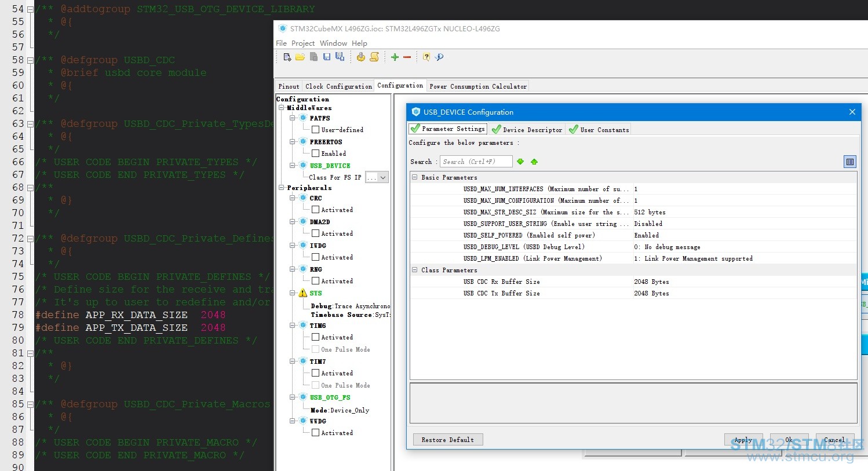Open help via the question mark icon
This screenshot has height=471, width=868.
click(426, 57)
